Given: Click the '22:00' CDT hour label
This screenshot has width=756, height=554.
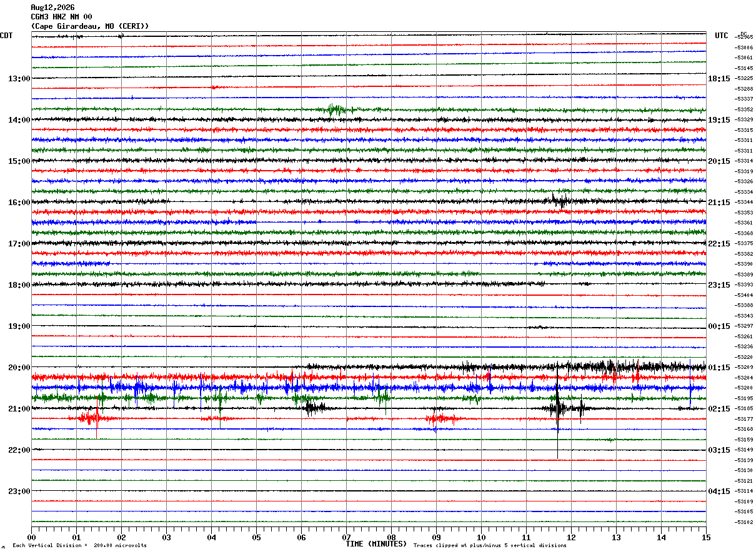Looking at the screenshot, I should (x=19, y=450).
